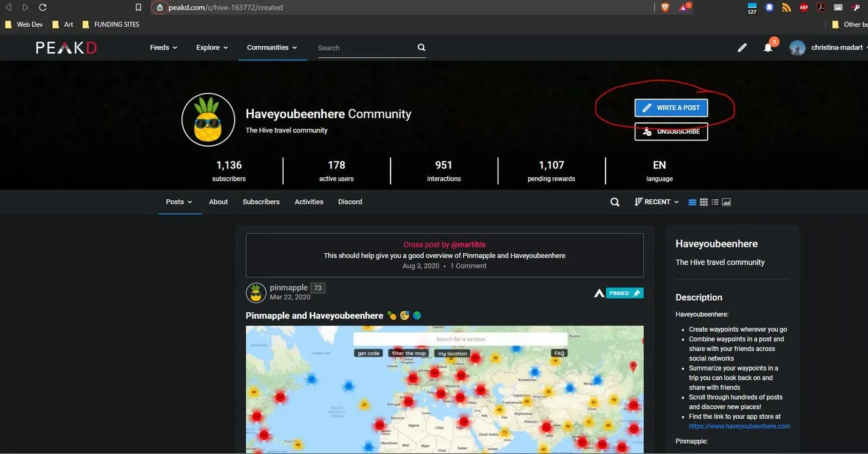Image resolution: width=868 pixels, height=454 pixels.
Task: Open notifications bell icon
Action: pos(768,48)
